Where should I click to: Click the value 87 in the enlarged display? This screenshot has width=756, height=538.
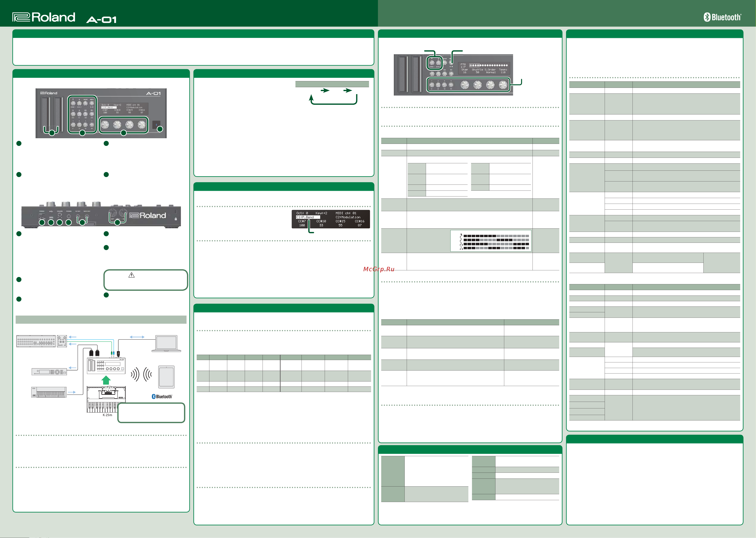click(360, 225)
